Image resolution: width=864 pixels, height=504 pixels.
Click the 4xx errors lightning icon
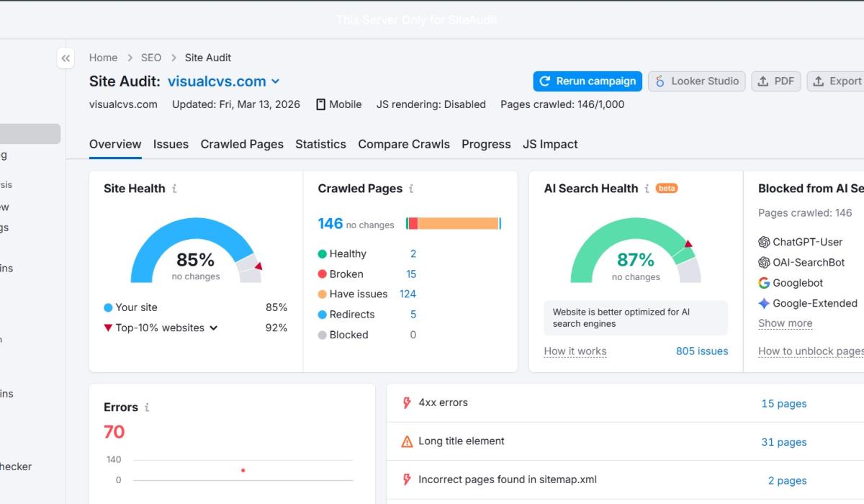pyautogui.click(x=407, y=403)
